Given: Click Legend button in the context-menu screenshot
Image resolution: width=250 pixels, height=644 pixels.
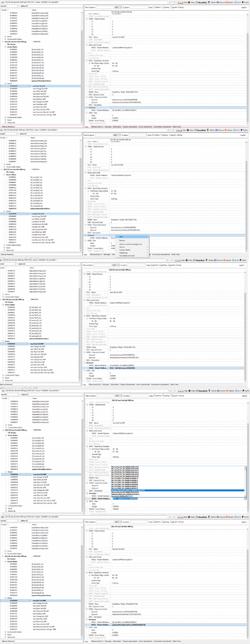Looking at the screenshot, I should pyautogui.click(x=243, y=135).
